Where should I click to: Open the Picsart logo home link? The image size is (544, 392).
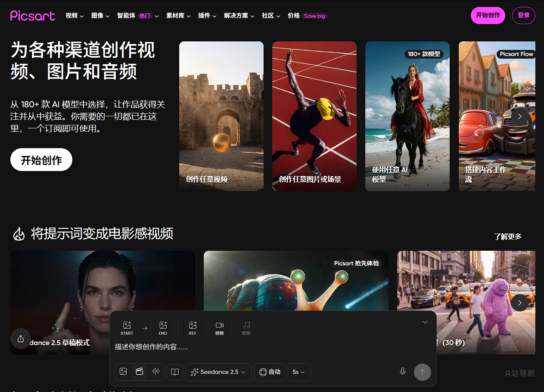click(33, 16)
